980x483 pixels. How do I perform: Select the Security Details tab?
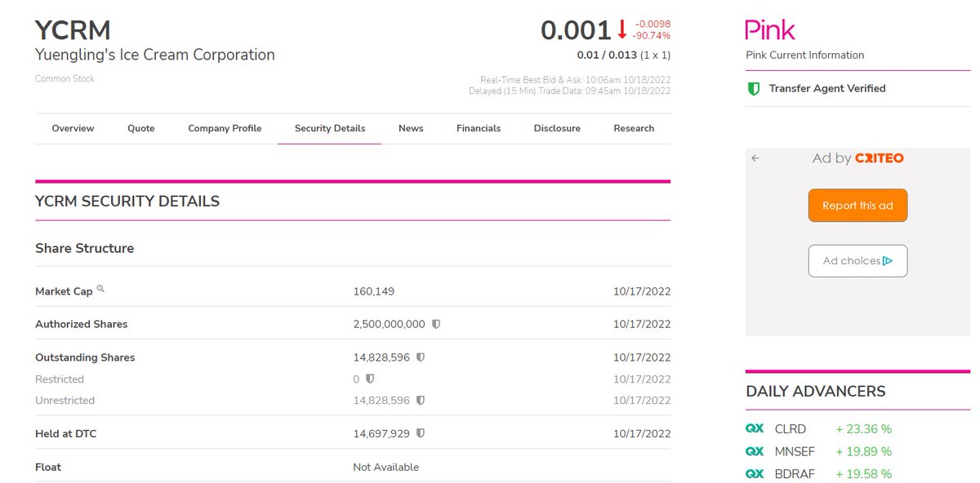(x=330, y=128)
